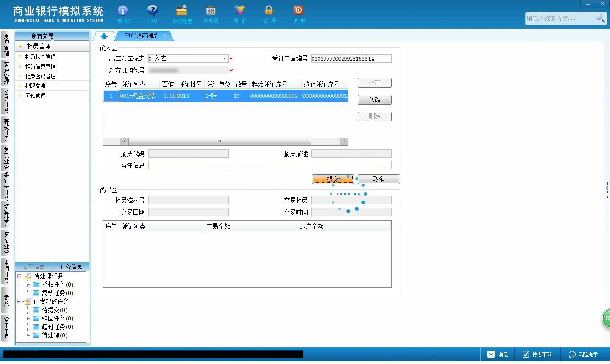The image size is (610, 364).
Task: Open 柜员状态管理 menu item
Action: [x=40, y=57]
